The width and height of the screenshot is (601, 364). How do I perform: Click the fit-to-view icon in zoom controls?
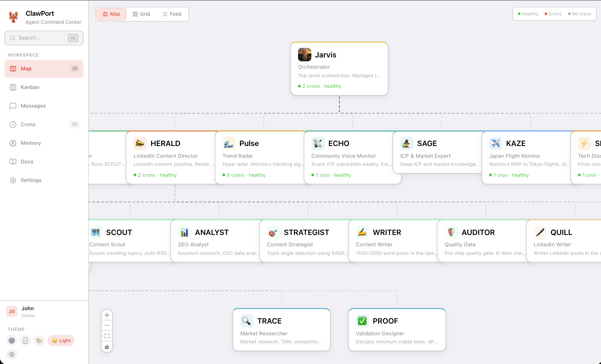[x=107, y=336]
